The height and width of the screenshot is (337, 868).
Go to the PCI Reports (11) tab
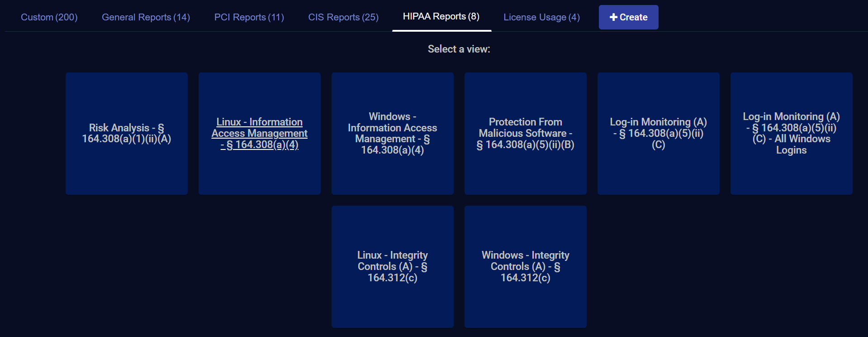(249, 17)
